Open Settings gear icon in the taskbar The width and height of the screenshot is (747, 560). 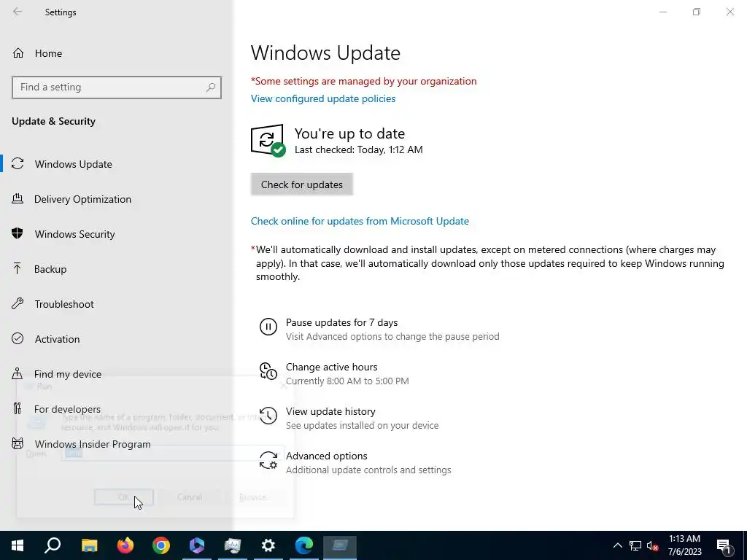point(268,545)
